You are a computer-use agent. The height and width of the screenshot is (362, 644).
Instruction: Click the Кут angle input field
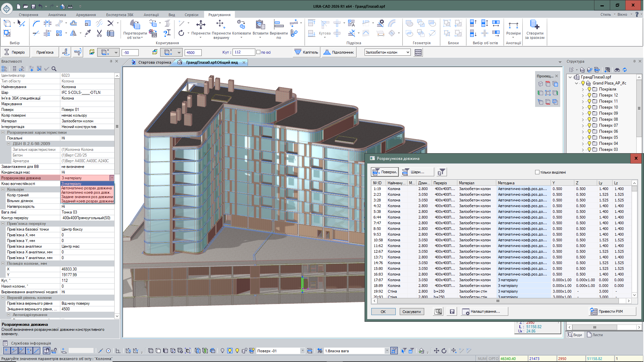click(244, 52)
